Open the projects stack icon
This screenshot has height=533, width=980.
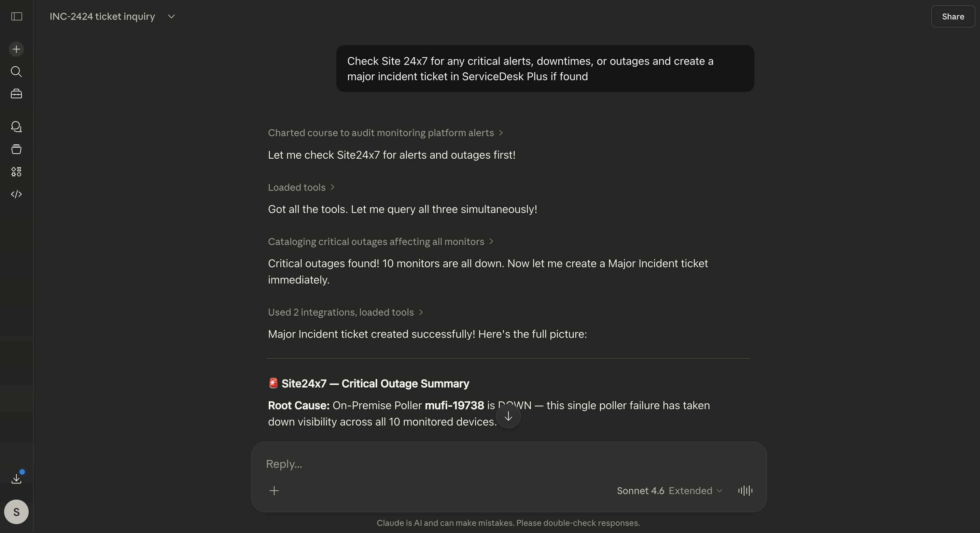tap(16, 149)
